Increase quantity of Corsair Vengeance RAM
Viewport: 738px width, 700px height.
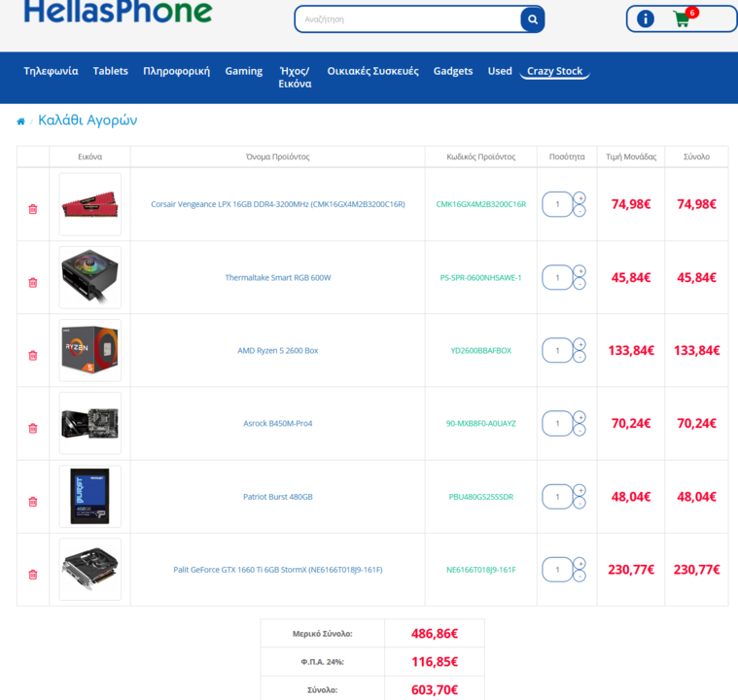coord(580,198)
